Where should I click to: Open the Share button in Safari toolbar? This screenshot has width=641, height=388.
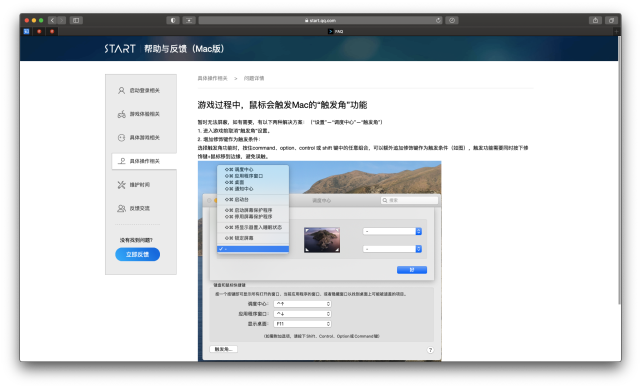(x=595, y=20)
